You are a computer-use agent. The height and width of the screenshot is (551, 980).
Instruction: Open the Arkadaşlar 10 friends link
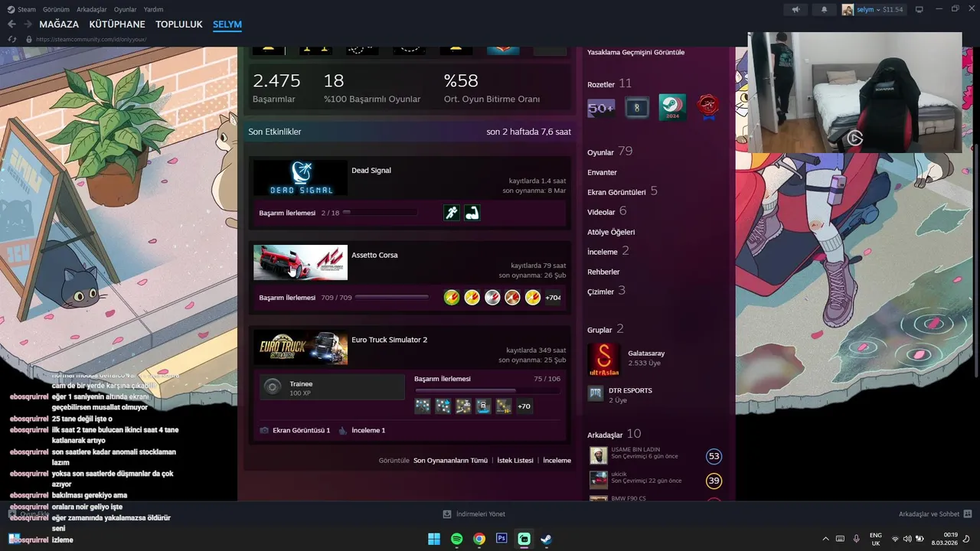point(614,434)
